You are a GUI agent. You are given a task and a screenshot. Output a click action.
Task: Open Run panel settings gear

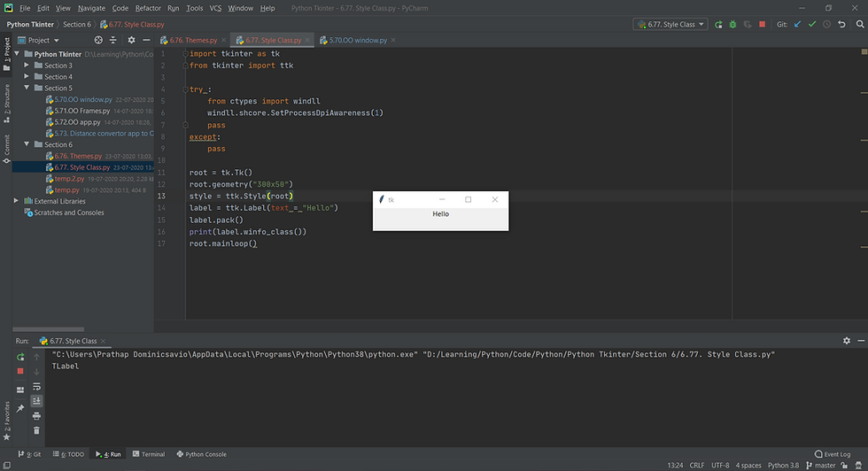(x=847, y=341)
